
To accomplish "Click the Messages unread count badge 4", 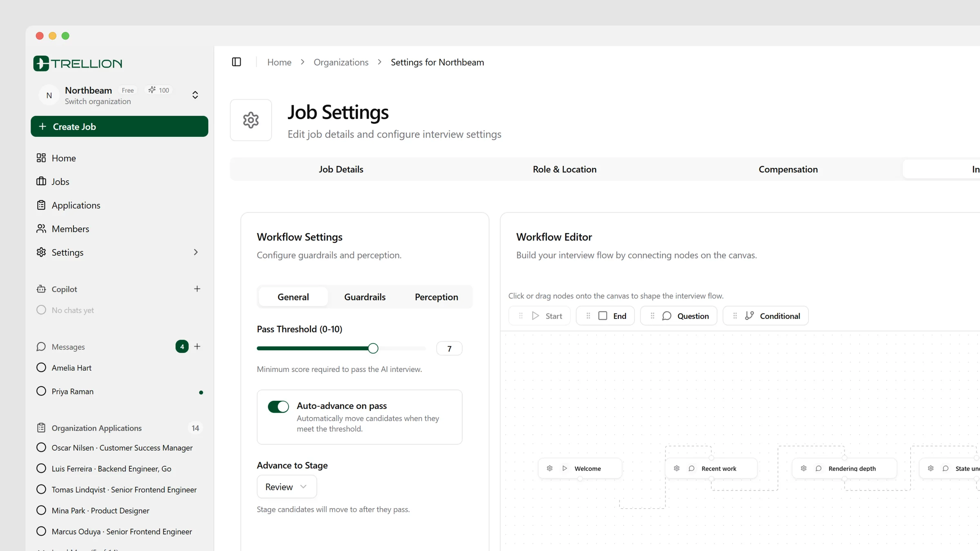I will 182,347.
